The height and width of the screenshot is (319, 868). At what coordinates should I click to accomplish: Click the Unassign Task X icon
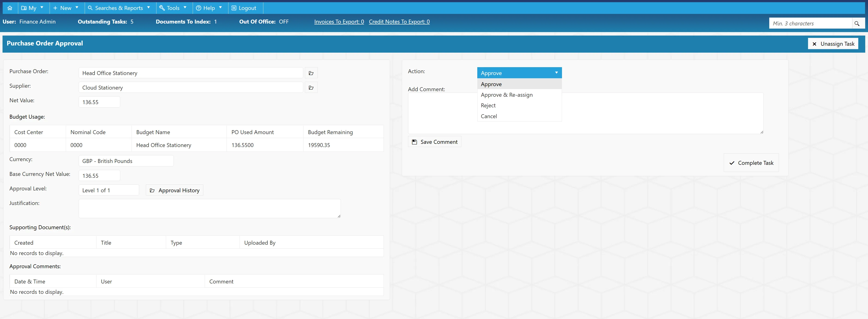[x=814, y=44]
